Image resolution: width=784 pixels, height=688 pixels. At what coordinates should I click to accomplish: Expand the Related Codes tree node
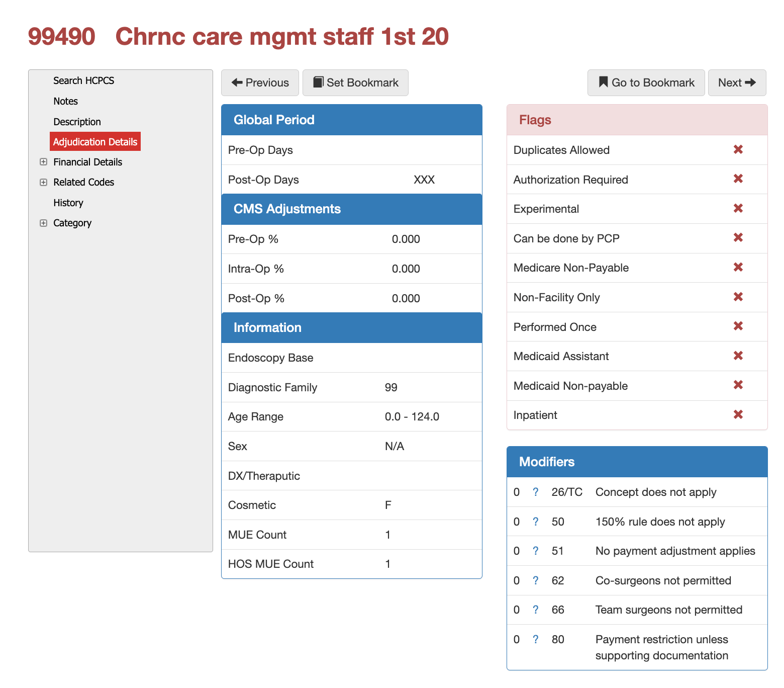pyautogui.click(x=44, y=182)
